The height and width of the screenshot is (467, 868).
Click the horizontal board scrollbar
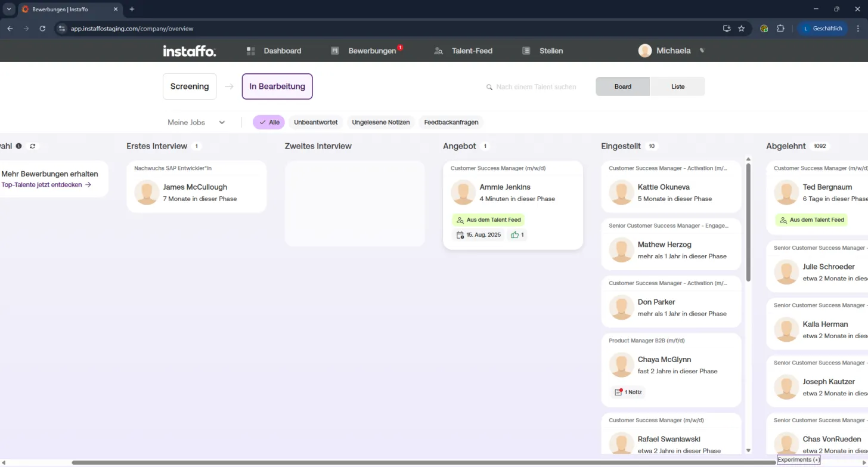[x=424, y=462]
